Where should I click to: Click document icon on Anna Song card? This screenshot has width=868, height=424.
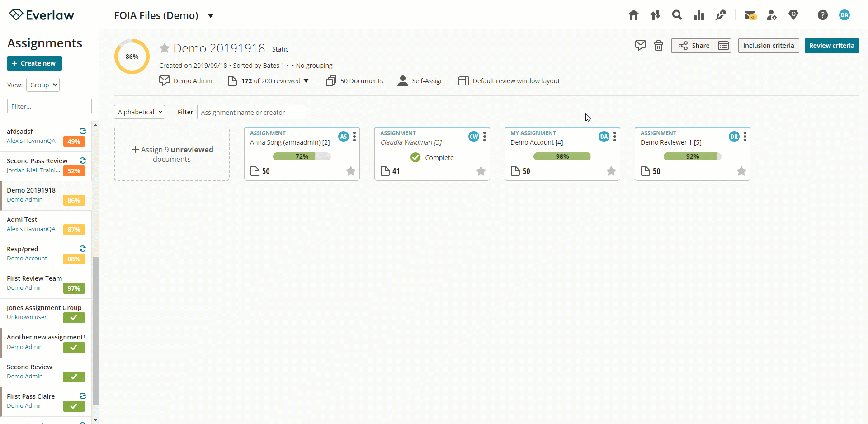[255, 171]
